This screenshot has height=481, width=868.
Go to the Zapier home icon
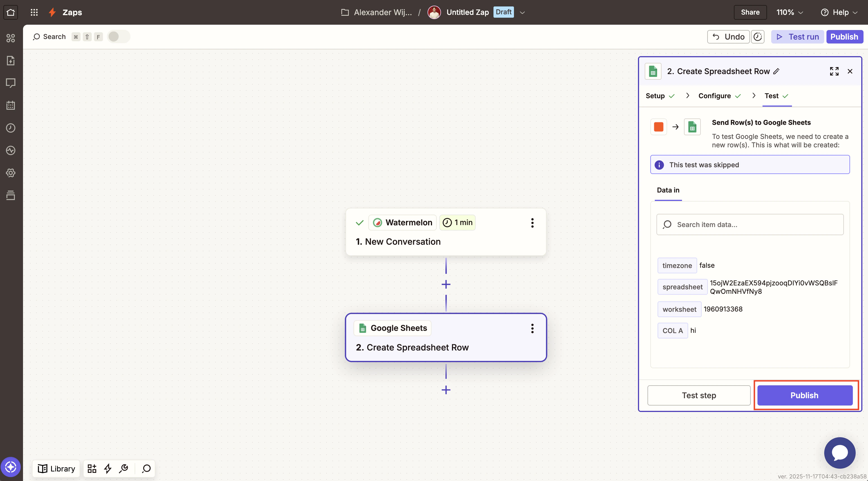pyautogui.click(x=10, y=12)
